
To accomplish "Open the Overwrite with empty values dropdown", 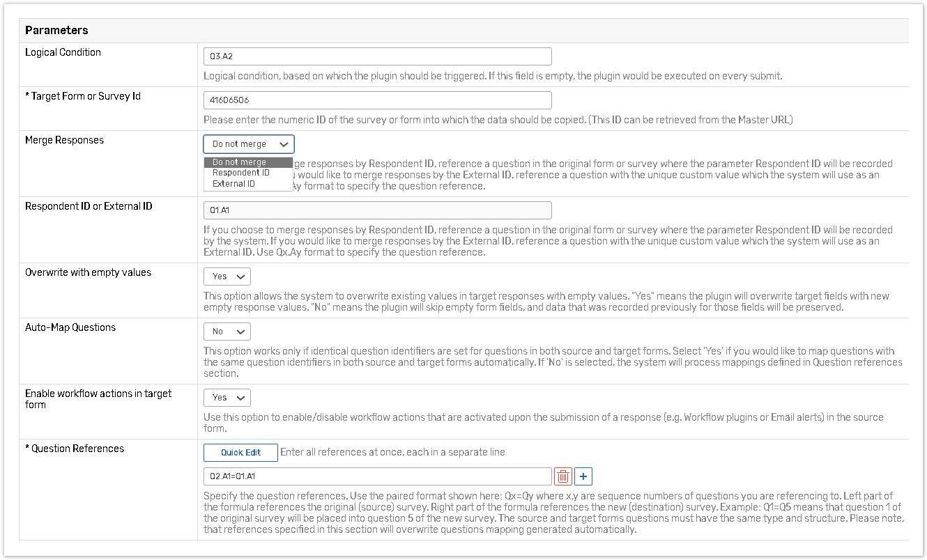I will 227,277.
